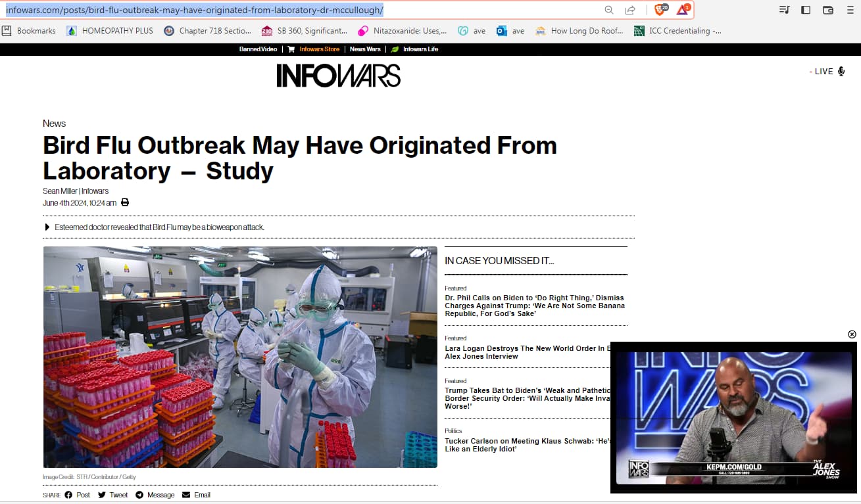This screenshot has width=861, height=504.
Task: Open the SB 360 bookmark
Action: point(305,31)
